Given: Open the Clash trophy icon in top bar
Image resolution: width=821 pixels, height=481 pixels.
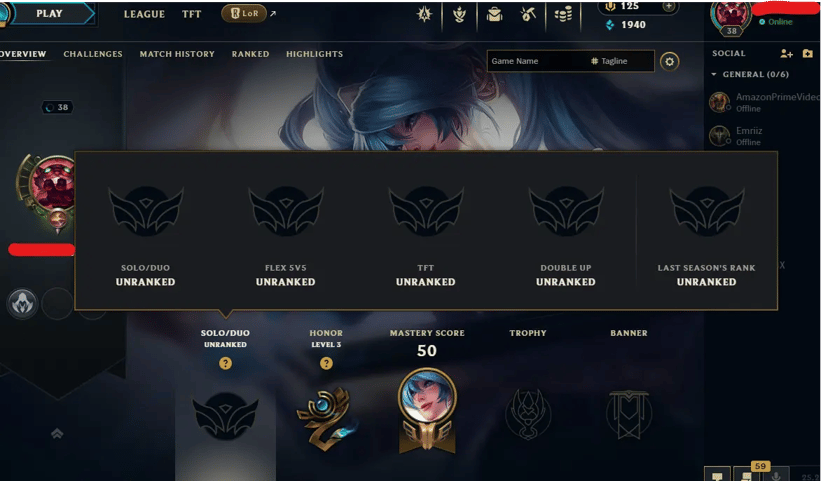Looking at the screenshot, I should 459,14.
